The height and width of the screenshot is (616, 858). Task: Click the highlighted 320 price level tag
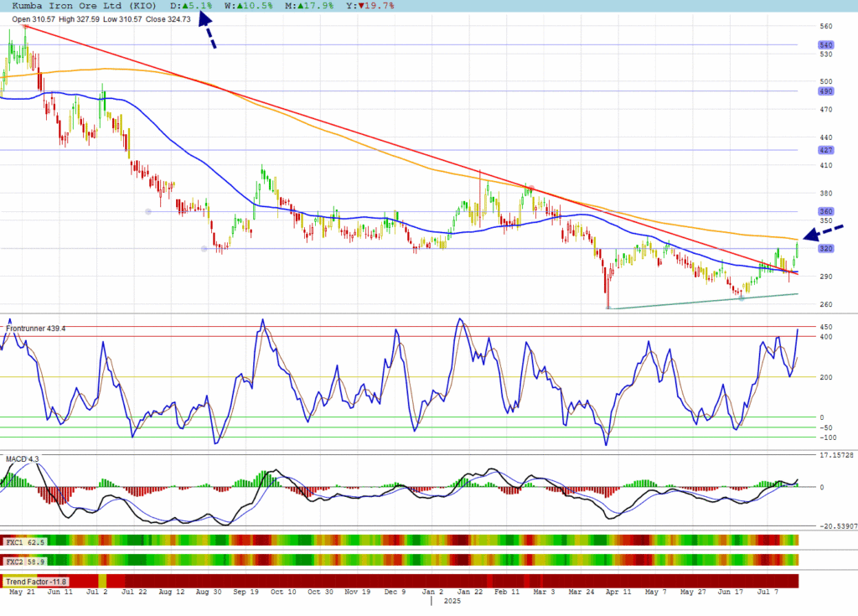point(825,249)
